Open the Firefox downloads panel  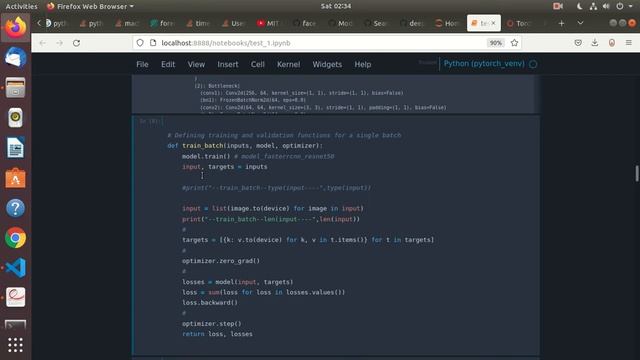click(x=595, y=43)
